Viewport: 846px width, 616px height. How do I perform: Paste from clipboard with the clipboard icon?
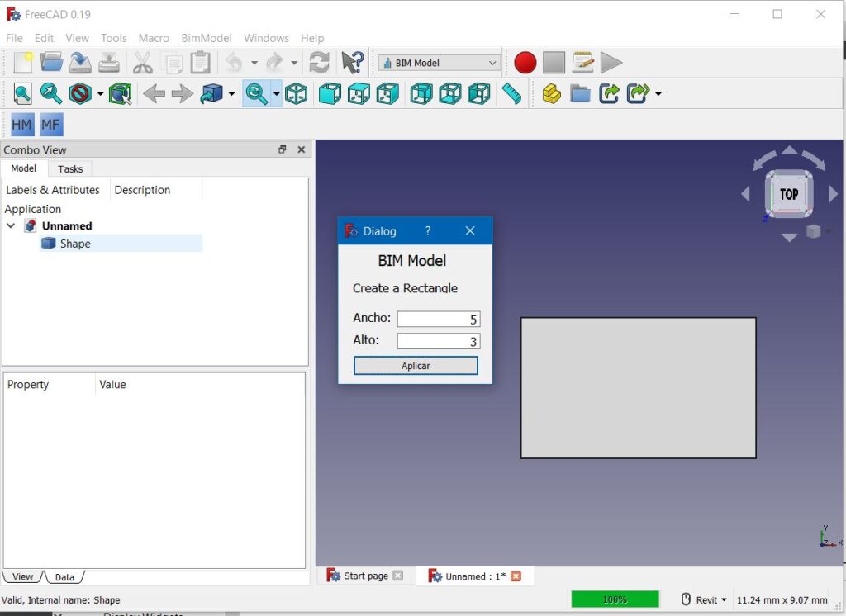[x=200, y=63]
